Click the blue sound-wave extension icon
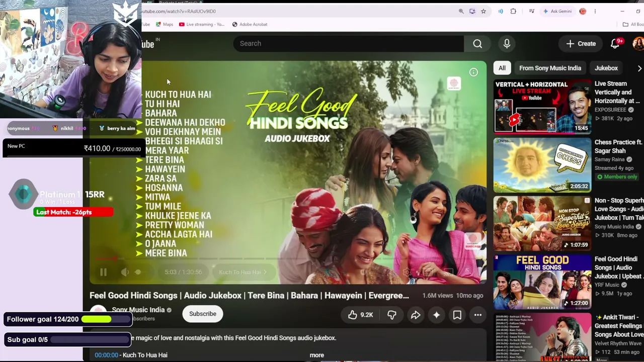The image size is (644, 362). (x=501, y=11)
